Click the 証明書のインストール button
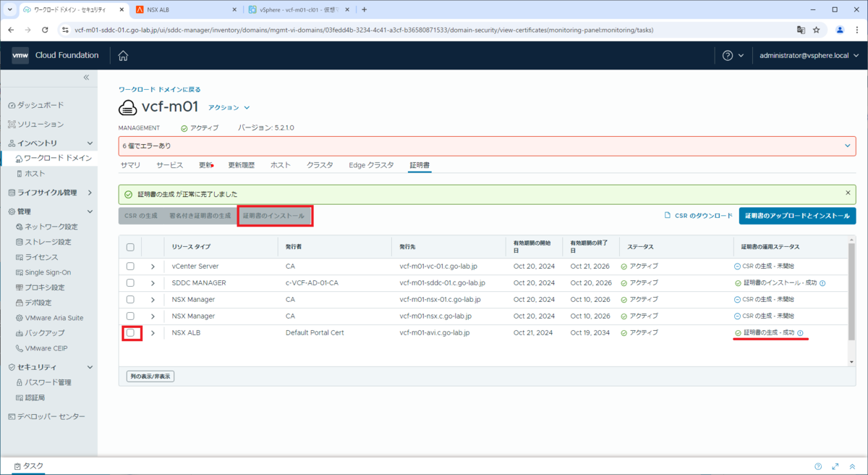Screen dimensions: 868x475 tap(274, 216)
